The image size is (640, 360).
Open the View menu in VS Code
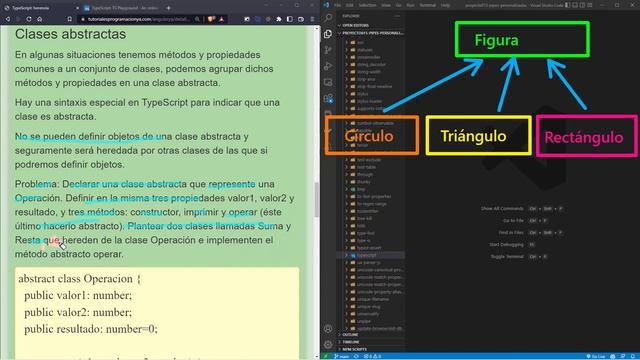[386, 5]
